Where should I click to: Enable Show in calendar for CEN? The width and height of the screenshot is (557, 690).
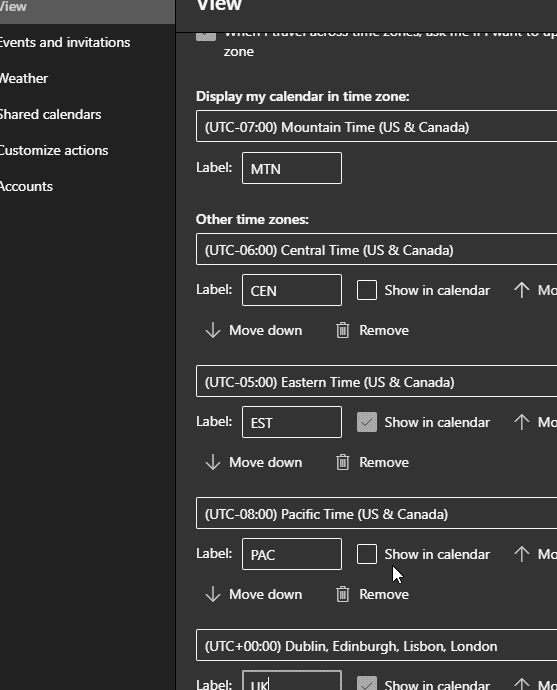click(367, 290)
